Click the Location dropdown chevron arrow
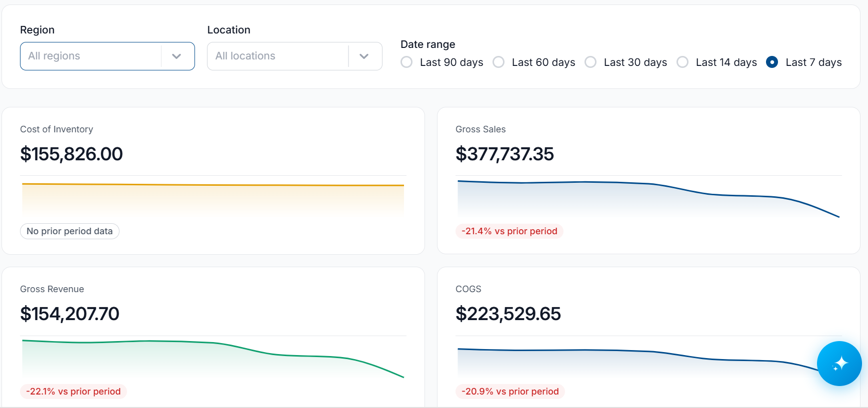The width and height of the screenshot is (868, 408). click(x=364, y=56)
